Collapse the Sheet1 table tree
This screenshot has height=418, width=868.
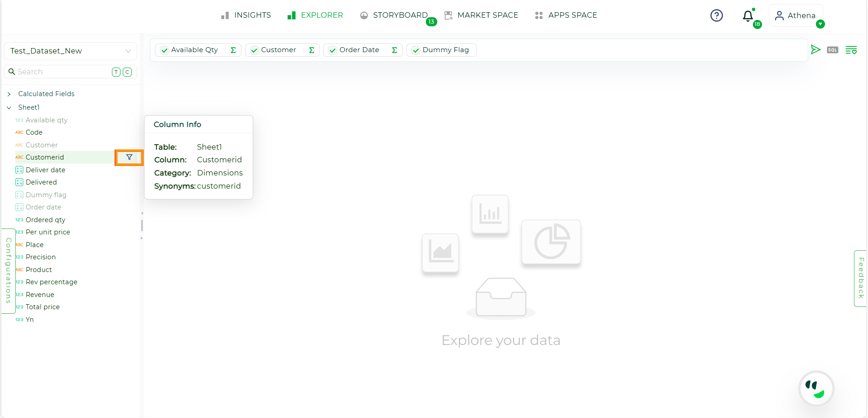point(9,107)
